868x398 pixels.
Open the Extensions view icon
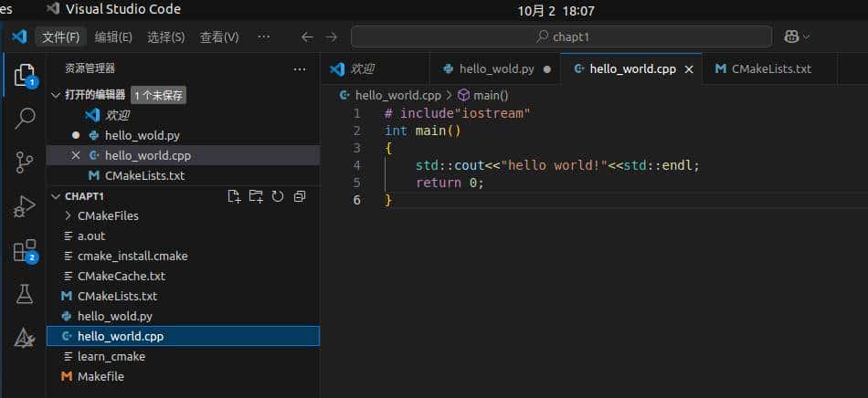[x=25, y=251]
